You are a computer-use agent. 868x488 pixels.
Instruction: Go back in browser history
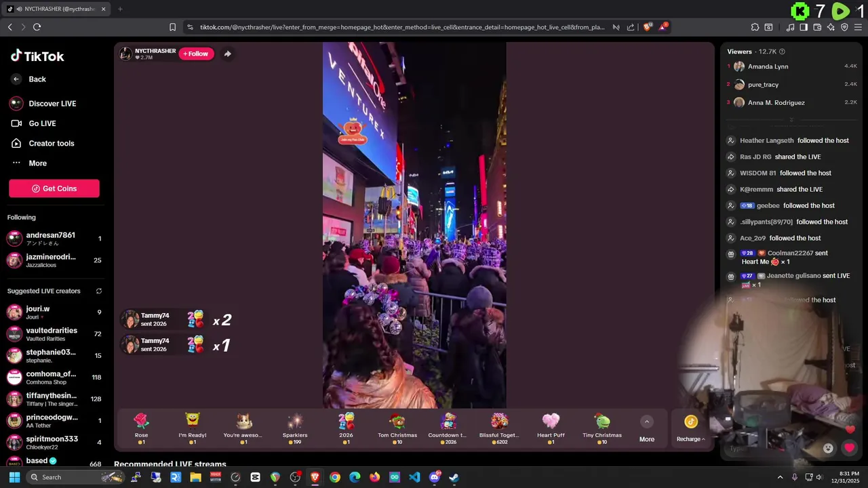click(x=10, y=27)
